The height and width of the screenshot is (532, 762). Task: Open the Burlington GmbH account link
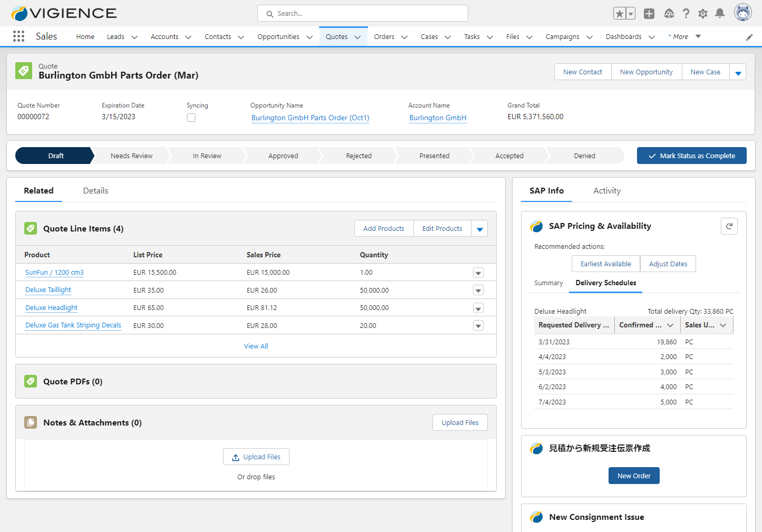click(438, 118)
